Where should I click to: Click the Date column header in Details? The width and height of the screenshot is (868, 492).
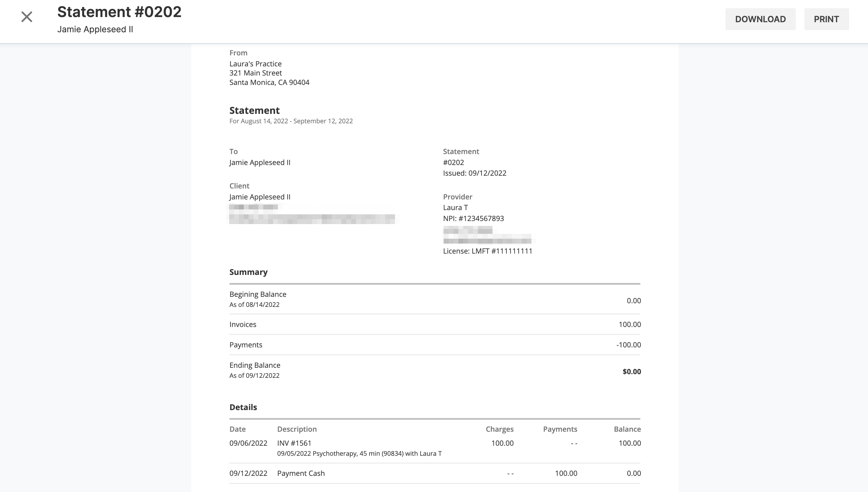[x=237, y=429]
